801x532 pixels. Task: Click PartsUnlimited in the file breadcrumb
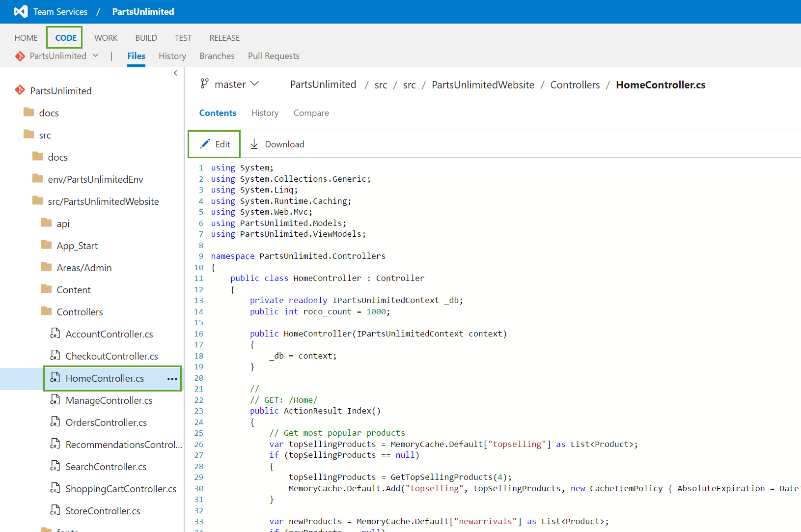[x=323, y=84]
